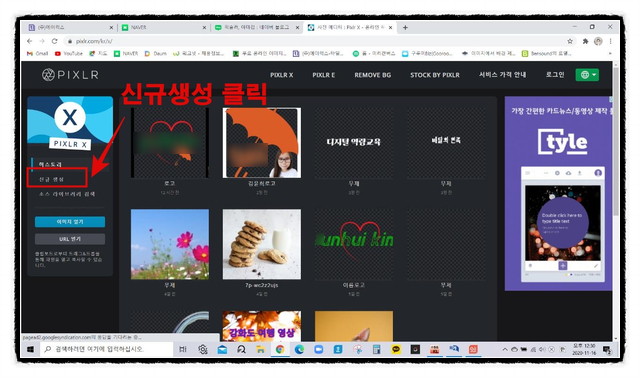
Task: Open the blank transparent 무제 thumbnail in second row
Action: (x=446, y=244)
